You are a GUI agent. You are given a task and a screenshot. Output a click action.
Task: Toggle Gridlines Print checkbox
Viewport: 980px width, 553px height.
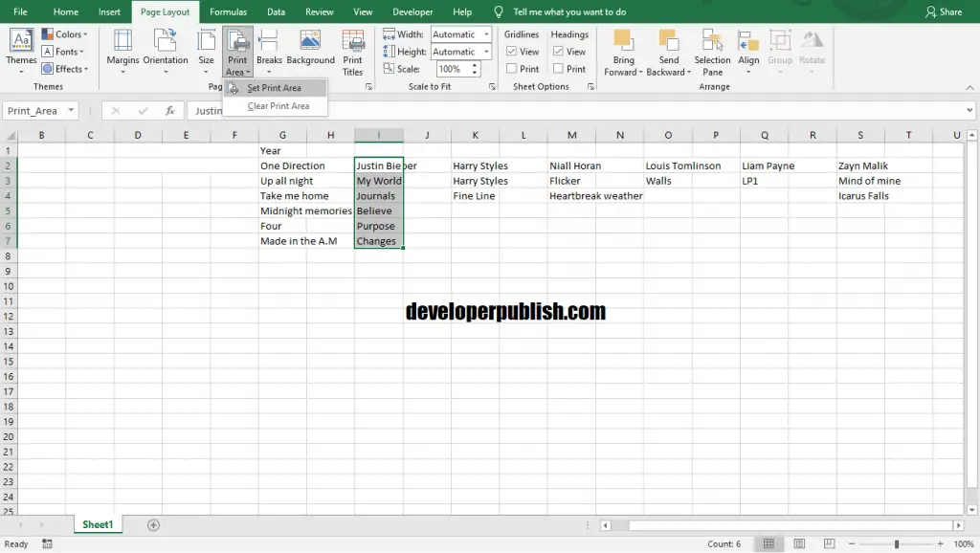(x=511, y=69)
